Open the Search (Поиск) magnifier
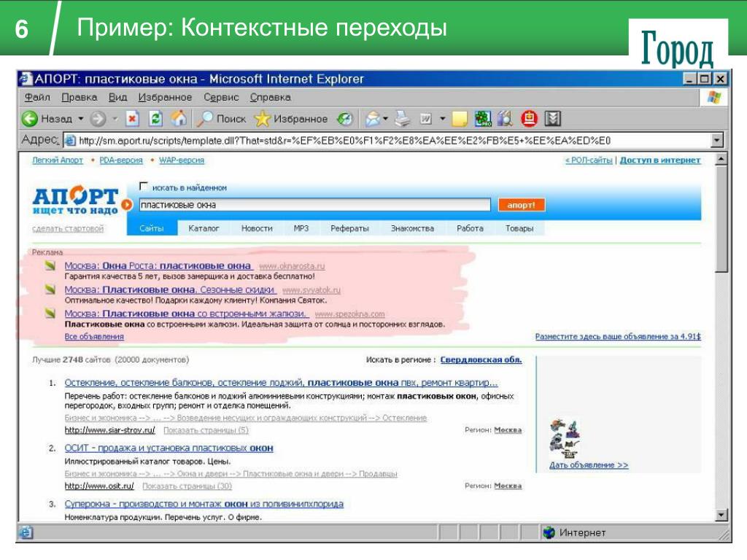Image resolution: width=747 pixels, height=560 pixels. pos(205,119)
